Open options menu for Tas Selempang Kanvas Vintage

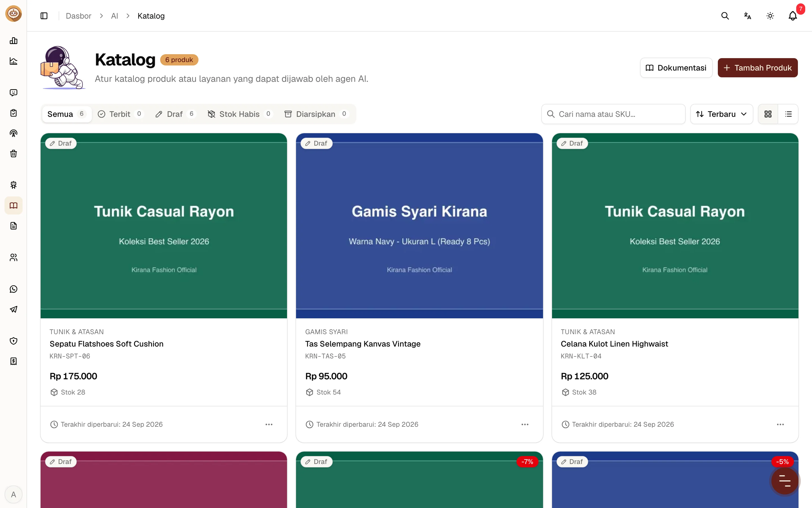coord(525,424)
